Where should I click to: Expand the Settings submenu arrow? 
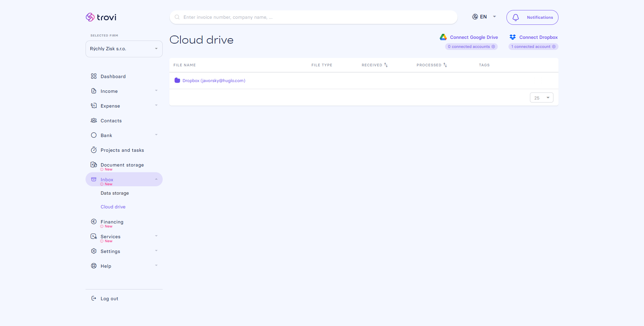[x=156, y=251]
